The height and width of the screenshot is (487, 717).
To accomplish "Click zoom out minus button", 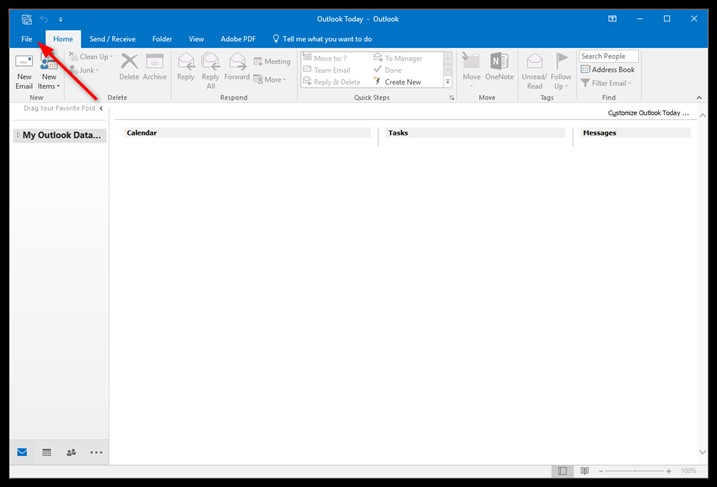I will pyautogui.click(x=601, y=471).
